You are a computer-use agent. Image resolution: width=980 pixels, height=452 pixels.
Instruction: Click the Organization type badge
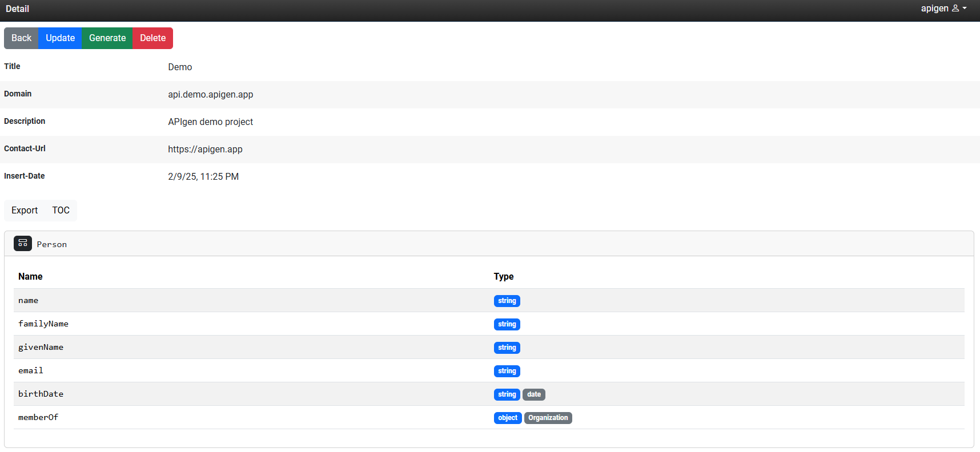tap(548, 418)
